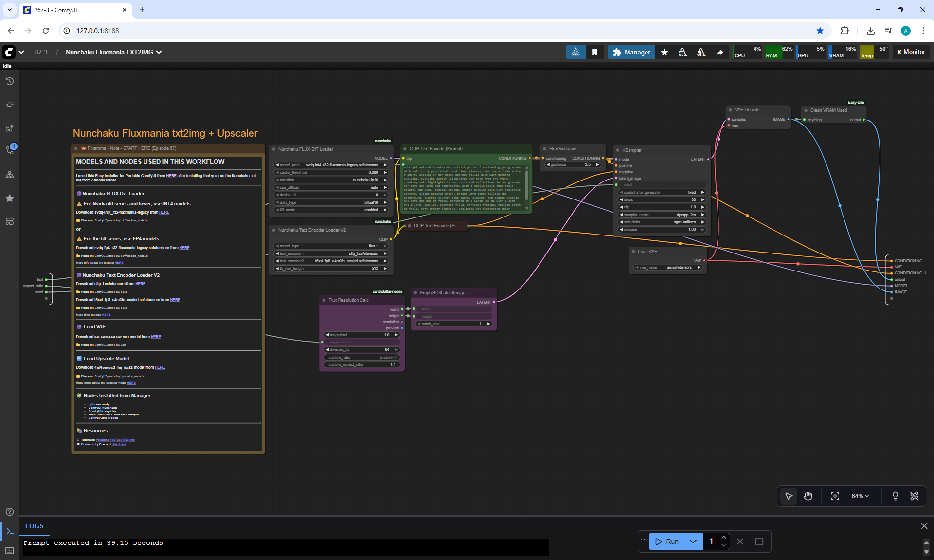This screenshot has width=934, height=560.
Task: Switch to the LOGS tab
Action: click(x=34, y=526)
